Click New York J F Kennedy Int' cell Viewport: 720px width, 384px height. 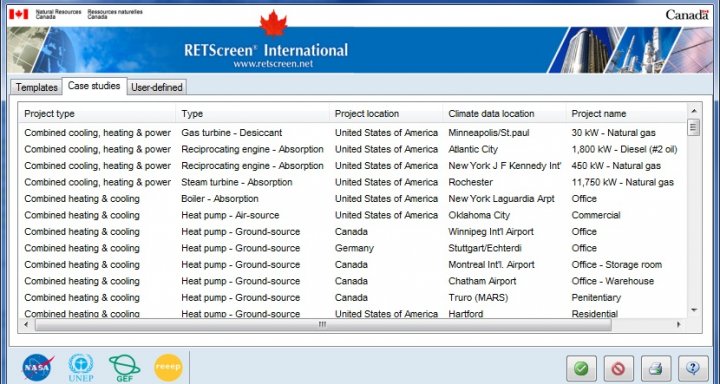(505, 166)
